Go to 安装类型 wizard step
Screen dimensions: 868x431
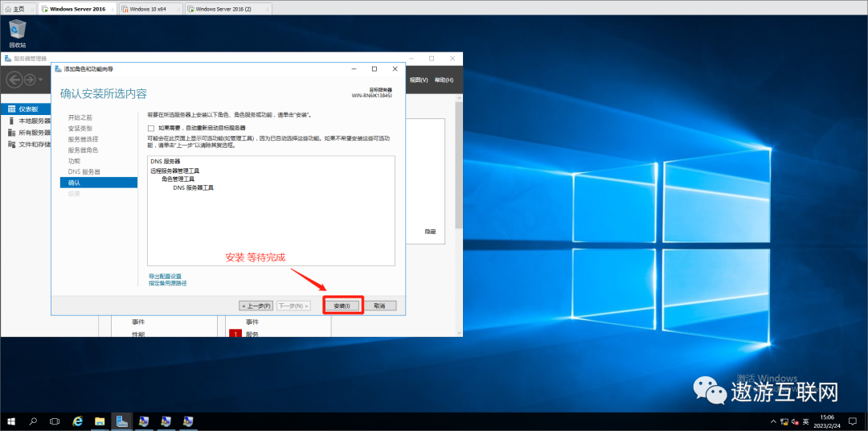[x=80, y=128]
